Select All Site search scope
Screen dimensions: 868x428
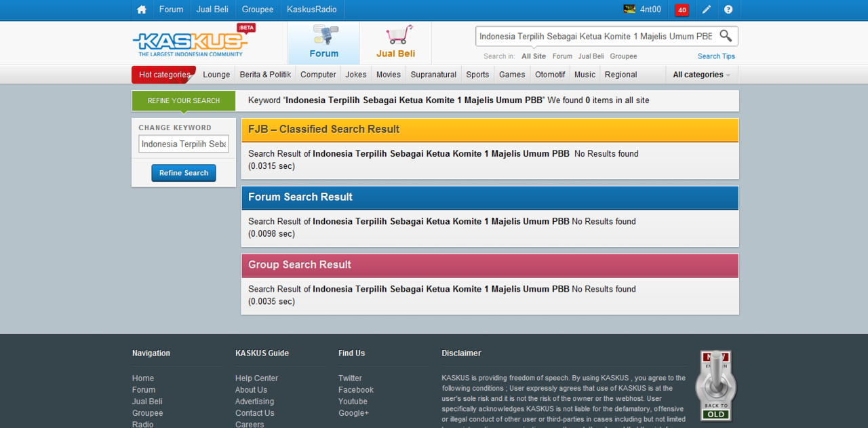[x=533, y=56]
